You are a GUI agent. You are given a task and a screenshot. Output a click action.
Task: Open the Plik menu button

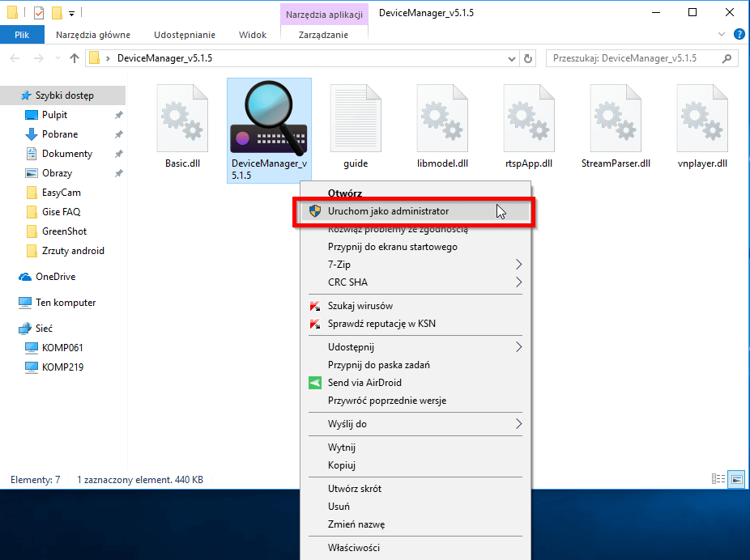tap(23, 35)
